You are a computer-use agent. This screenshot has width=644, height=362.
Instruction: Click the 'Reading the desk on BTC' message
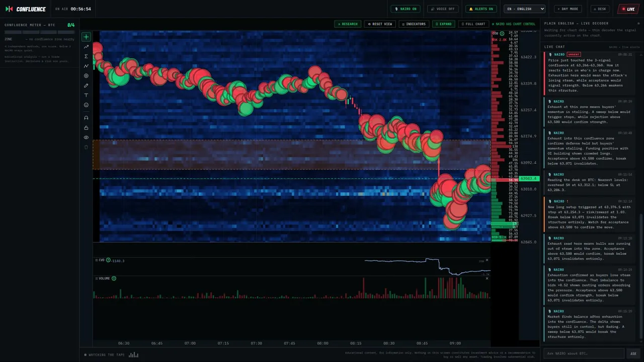(589, 183)
